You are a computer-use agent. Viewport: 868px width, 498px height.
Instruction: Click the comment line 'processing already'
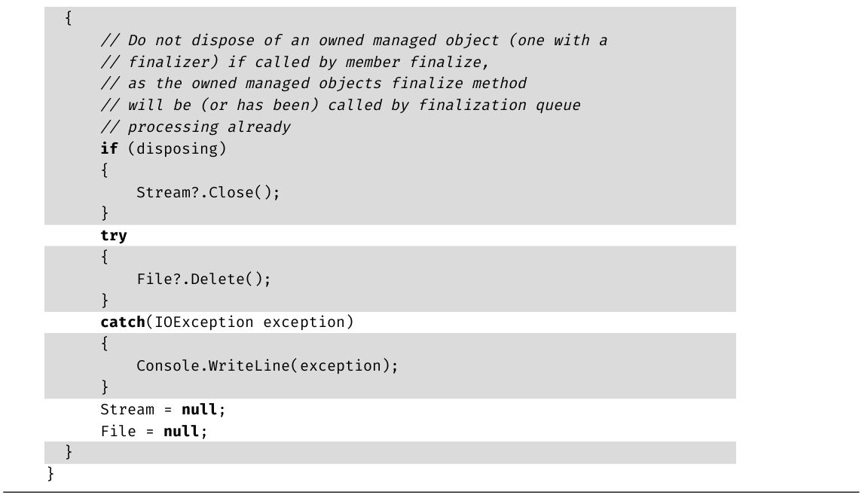tap(196, 127)
